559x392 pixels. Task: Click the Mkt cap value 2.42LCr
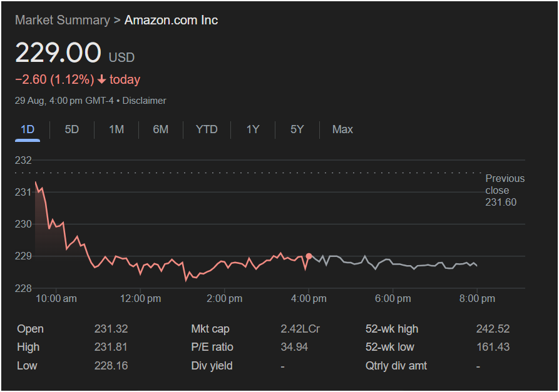point(300,329)
